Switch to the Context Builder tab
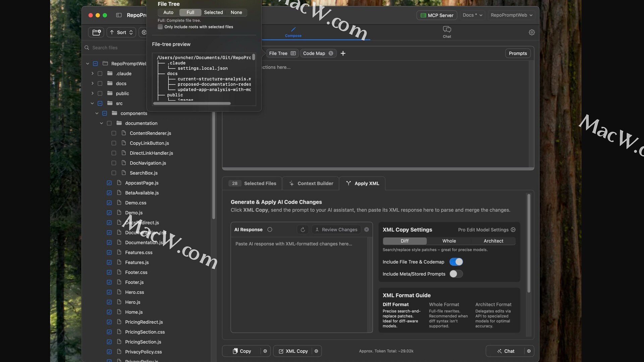Screen dimensions: 644x362 coord(311,183)
